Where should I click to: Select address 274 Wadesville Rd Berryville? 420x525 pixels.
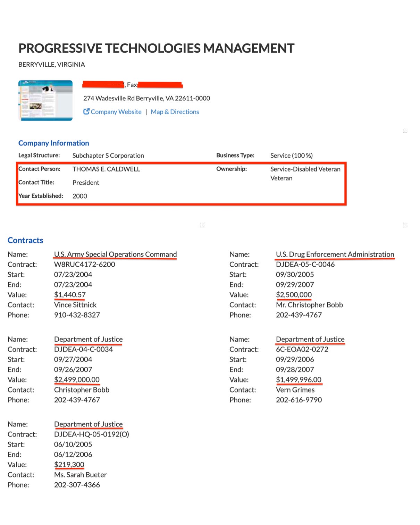pos(146,98)
